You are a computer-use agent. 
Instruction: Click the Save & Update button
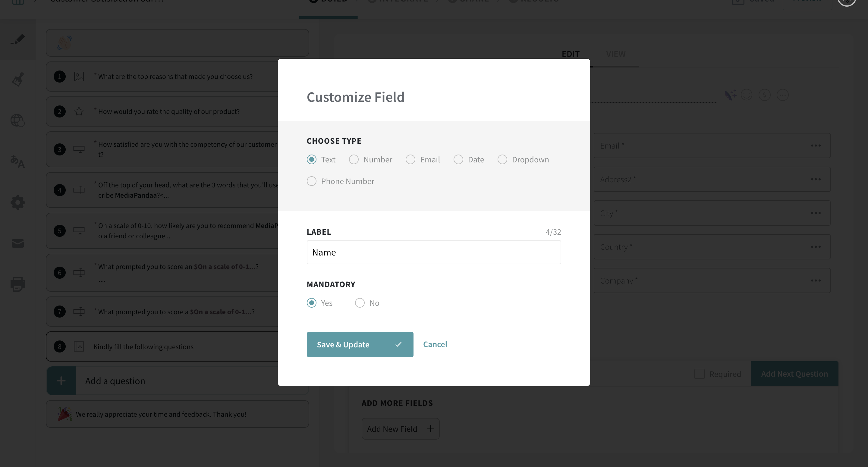360,344
